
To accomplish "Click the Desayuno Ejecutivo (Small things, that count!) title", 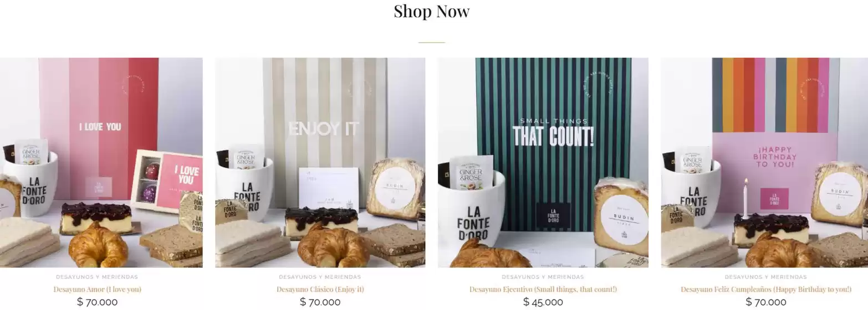I will click(543, 290).
